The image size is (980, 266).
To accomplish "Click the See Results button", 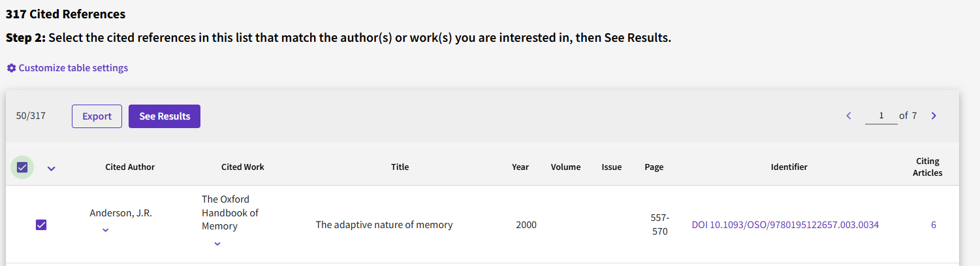I will (165, 116).
